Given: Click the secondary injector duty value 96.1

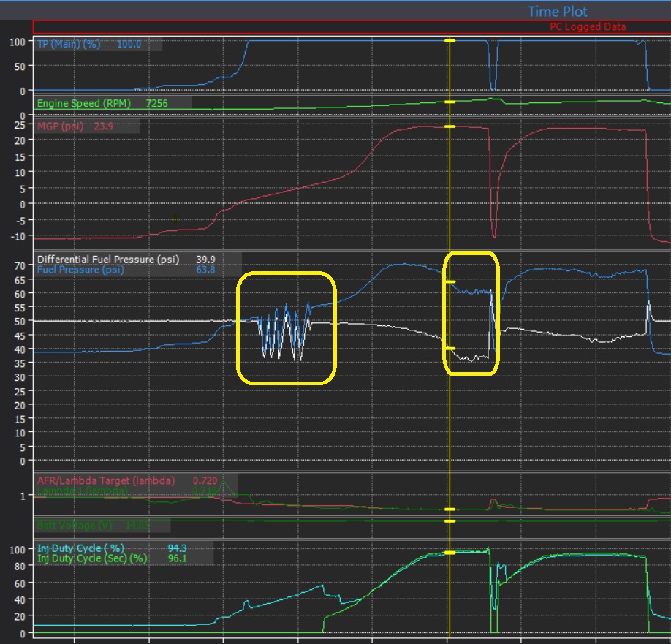Looking at the screenshot, I should click(x=177, y=558).
